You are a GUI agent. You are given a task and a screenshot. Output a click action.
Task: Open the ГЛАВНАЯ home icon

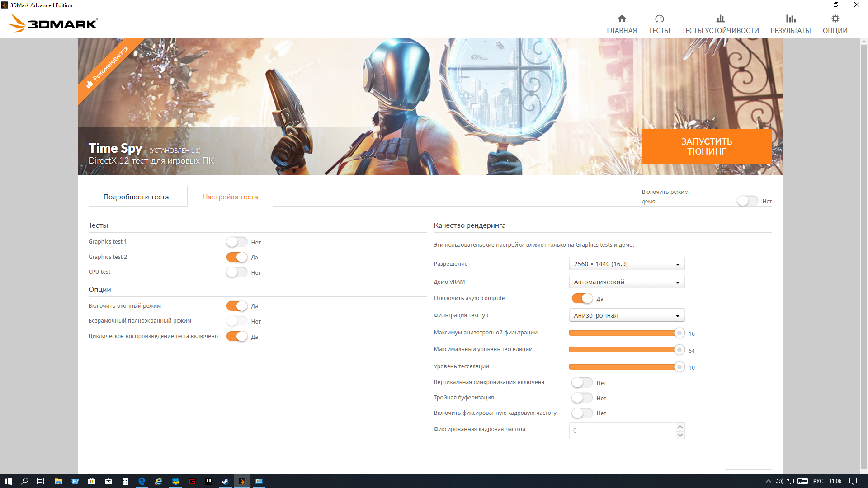click(x=622, y=19)
